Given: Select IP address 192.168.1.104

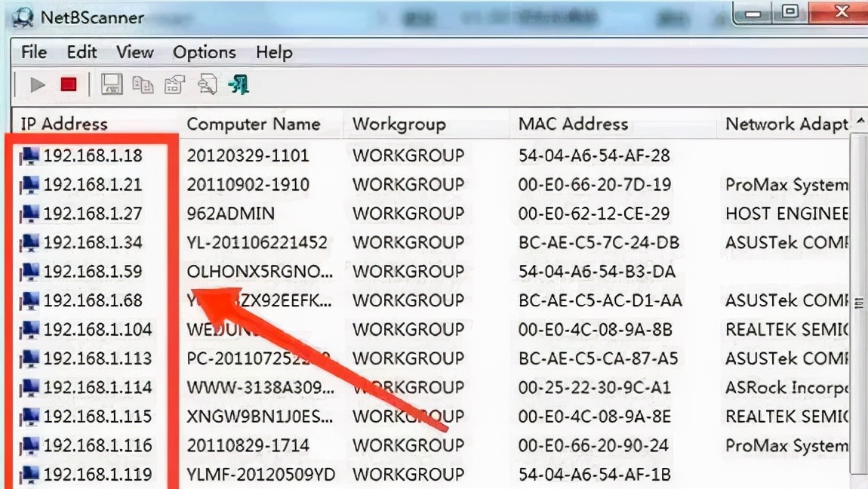Looking at the screenshot, I should point(97,330).
